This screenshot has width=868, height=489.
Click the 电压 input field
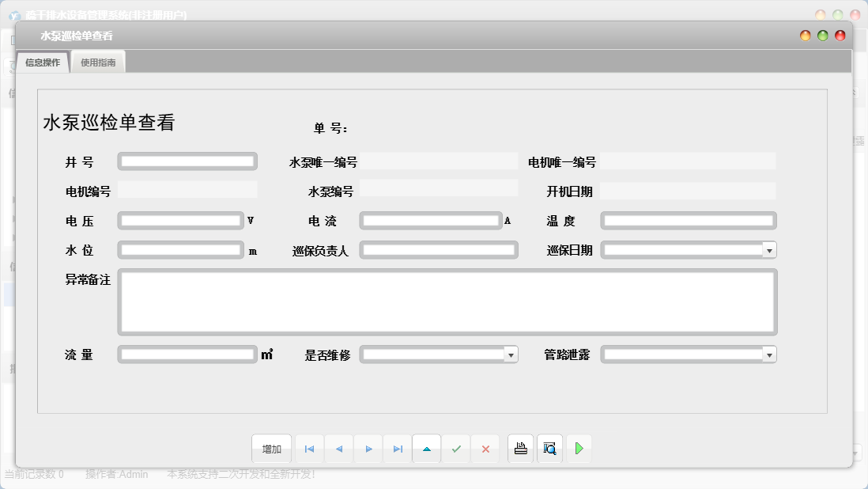tap(180, 221)
